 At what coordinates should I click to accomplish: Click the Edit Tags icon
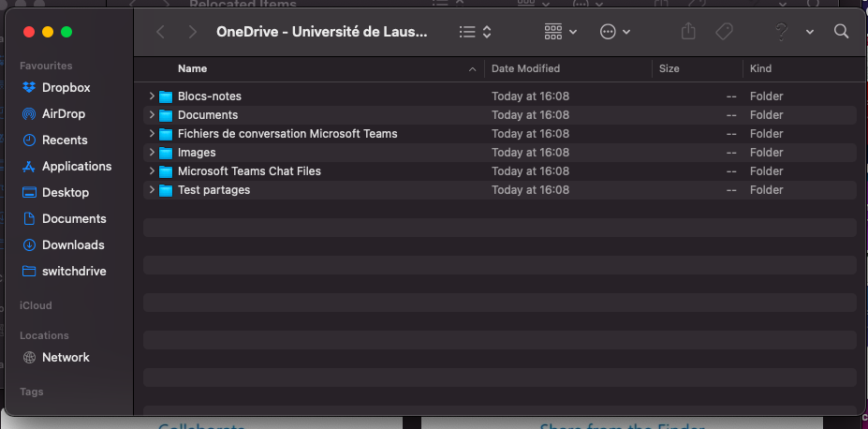(724, 32)
